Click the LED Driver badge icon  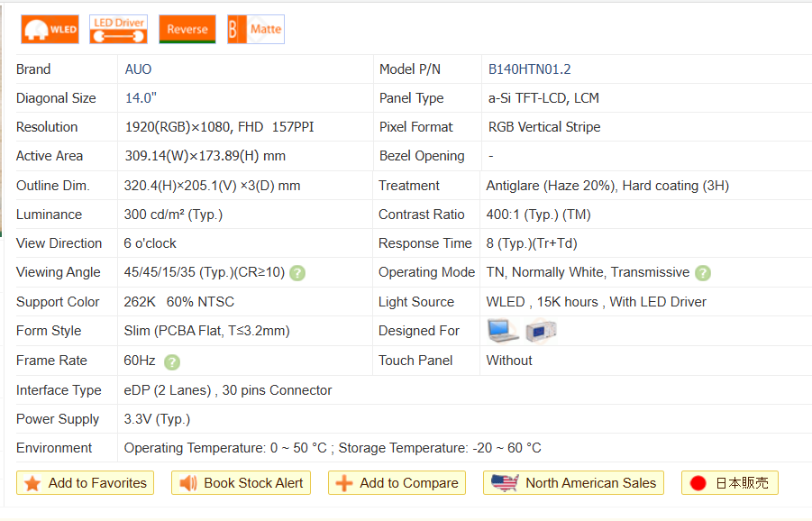coord(119,29)
